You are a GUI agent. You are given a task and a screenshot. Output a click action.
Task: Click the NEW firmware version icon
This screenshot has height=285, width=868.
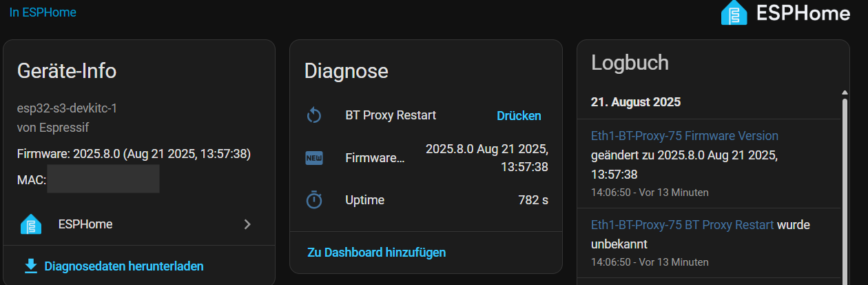click(314, 158)
